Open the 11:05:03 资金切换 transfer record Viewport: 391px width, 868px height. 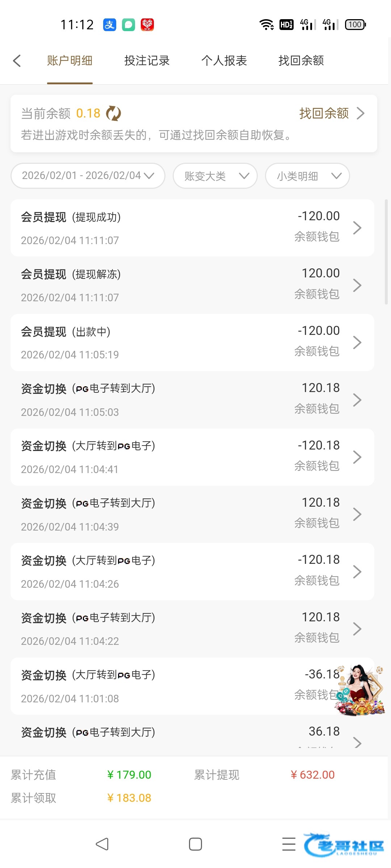pyautogui.click(x=192, y=400)
